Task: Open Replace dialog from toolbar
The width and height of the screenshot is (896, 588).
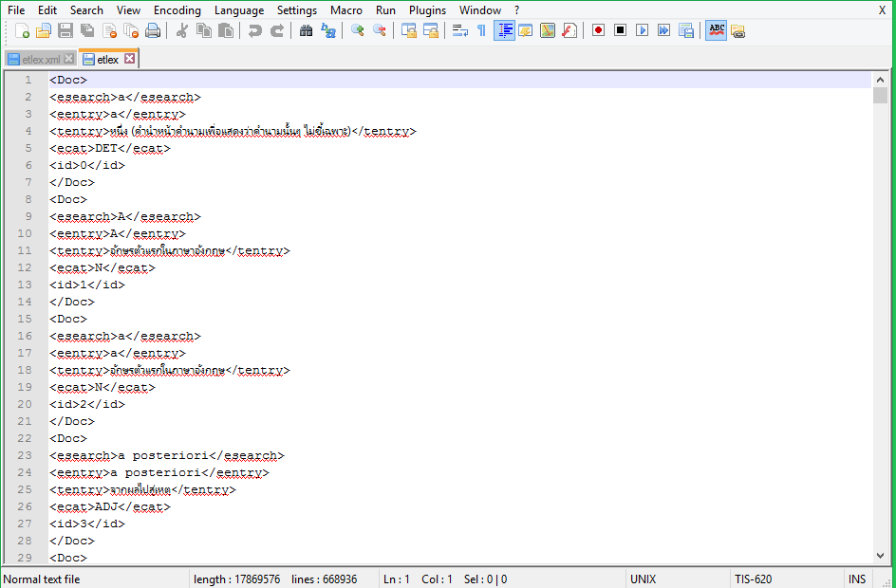Action: [x=328, y=31]
